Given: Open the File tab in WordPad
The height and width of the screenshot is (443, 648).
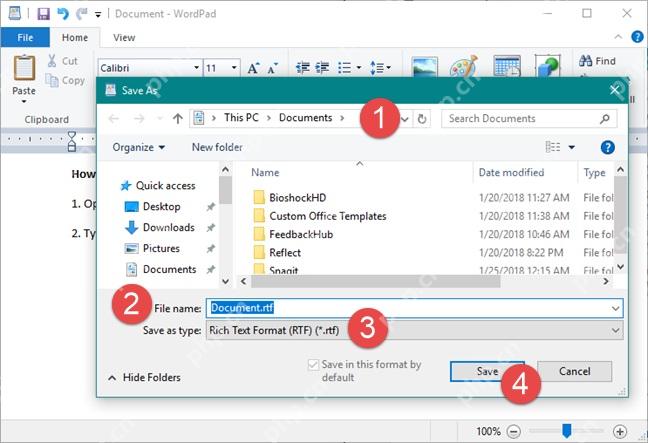Looking at the screenshot, I should pyautogui.click(x=25, y=38).
